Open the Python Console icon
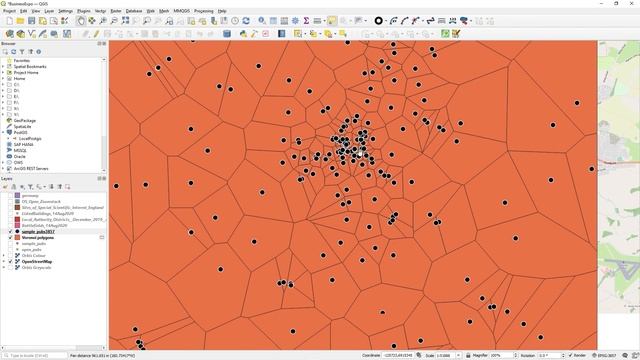 [243, 34]
